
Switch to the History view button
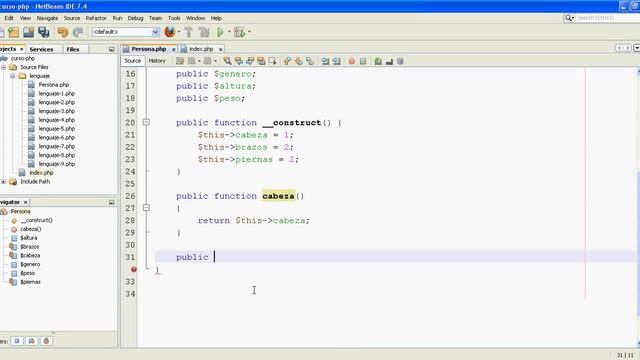click(x=157, y=61)
